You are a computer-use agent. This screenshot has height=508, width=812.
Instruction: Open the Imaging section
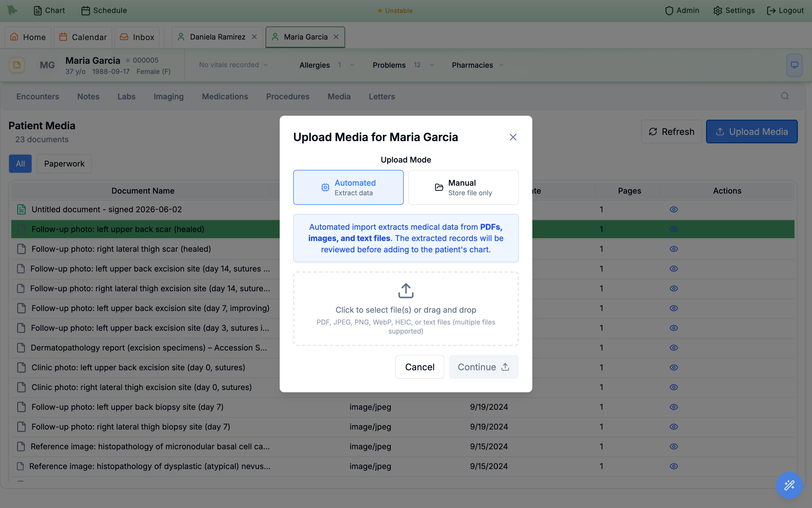(x=169, y=97)
